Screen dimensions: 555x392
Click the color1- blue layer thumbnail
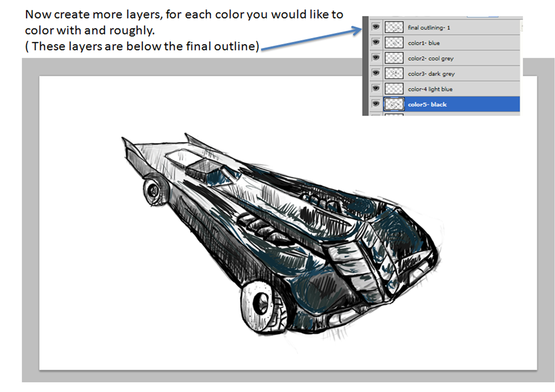(x=394, y=43)
